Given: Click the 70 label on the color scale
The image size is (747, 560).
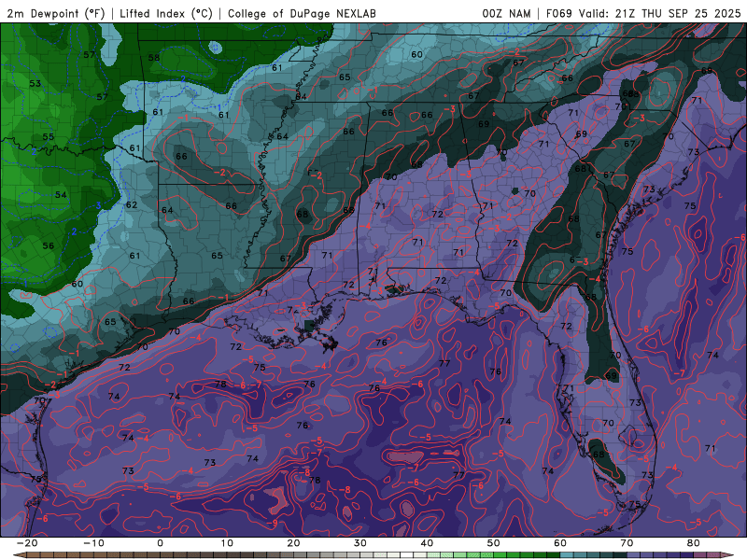Looking at the screenshot, I should [627, 543].
